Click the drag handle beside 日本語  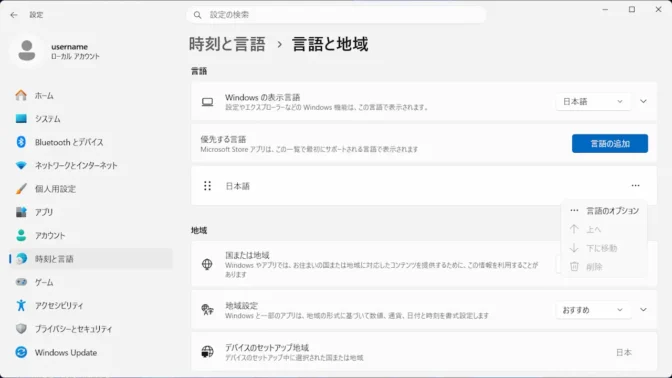click(x=207, y=186)
